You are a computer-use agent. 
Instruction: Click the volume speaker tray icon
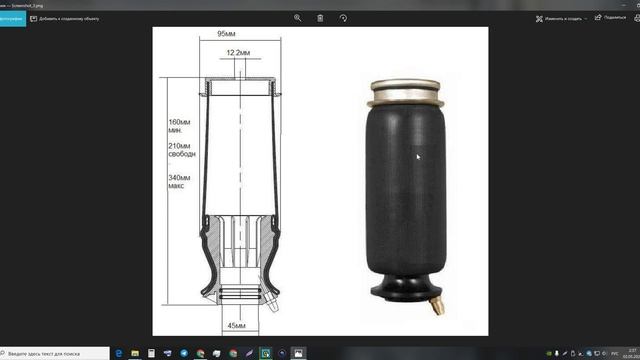[x=604, y=353]
